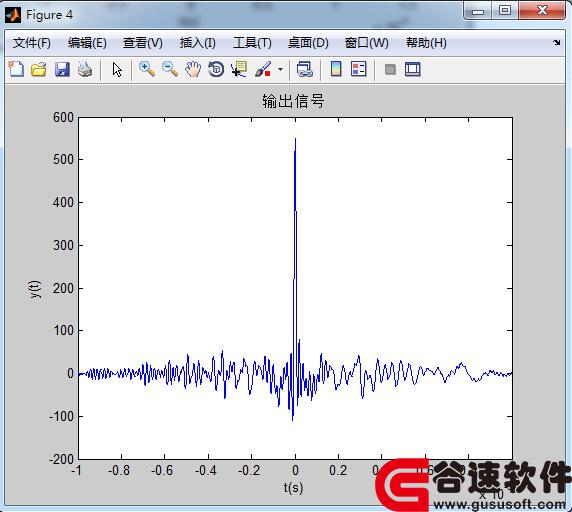572x512 pixels.
Task: Click the Hide Plot Tools icon
Action: pos(390,69)
